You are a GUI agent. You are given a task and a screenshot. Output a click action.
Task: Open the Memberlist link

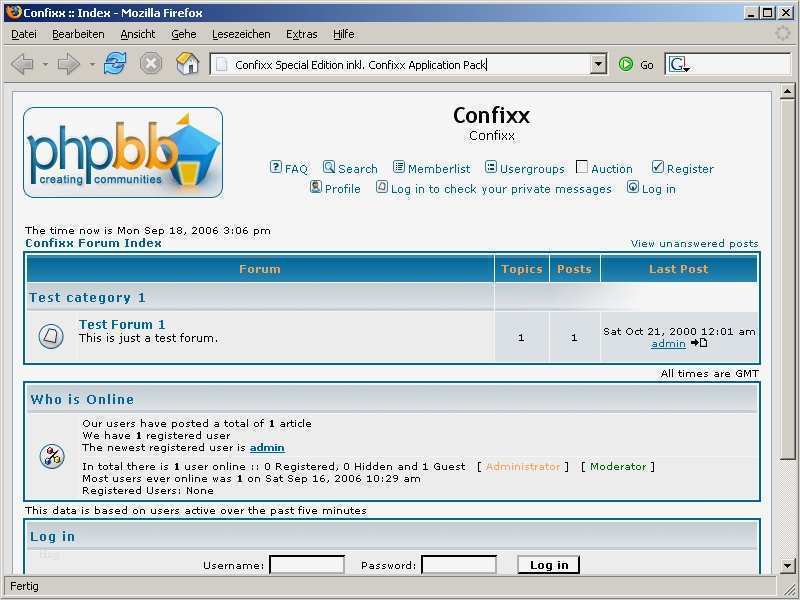click(439, 169)
